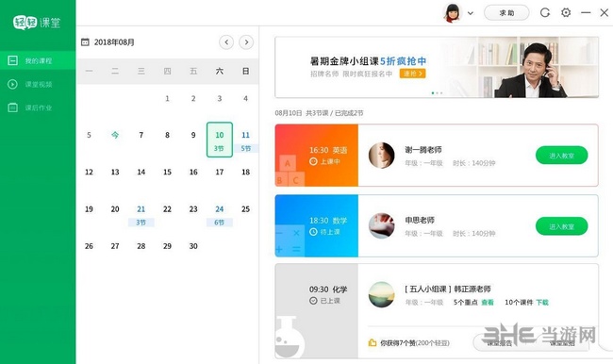
Task: Click teacher 谢一腾老师's avatar
Action: coord(382,156)
